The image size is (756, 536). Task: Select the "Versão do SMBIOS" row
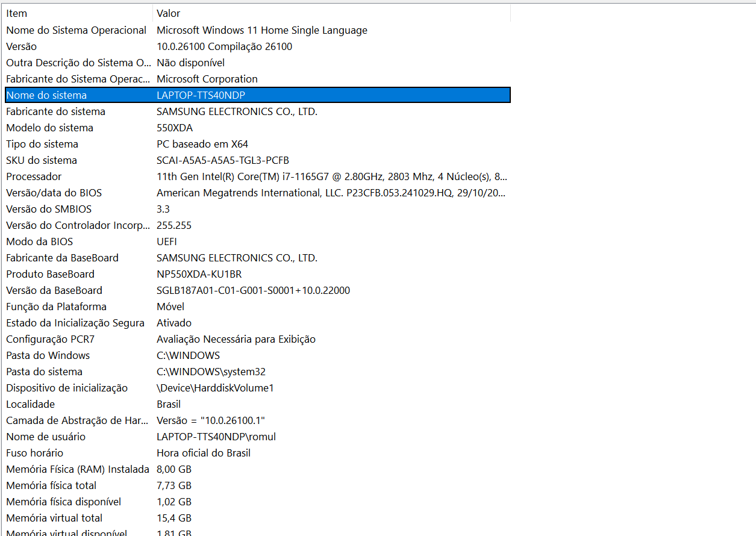(258, 209)
